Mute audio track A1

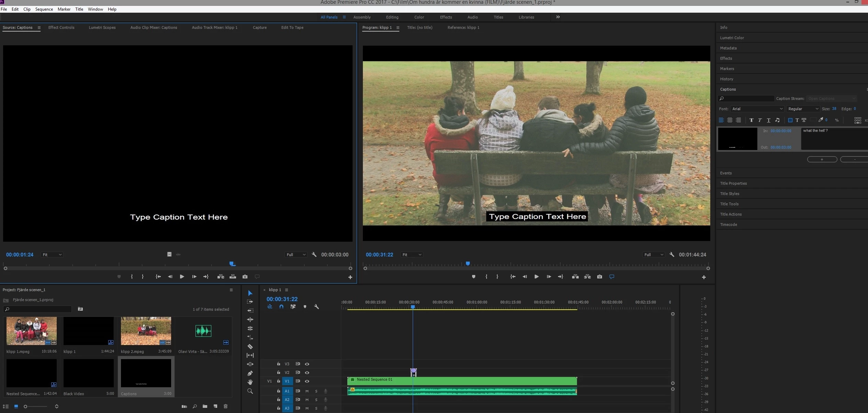307,391
